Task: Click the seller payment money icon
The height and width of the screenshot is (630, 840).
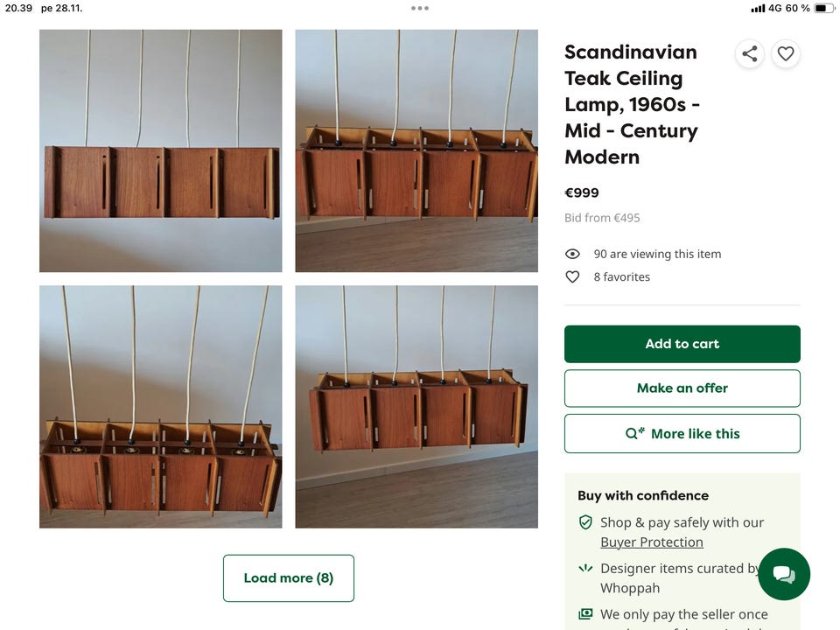Action: 585,614
